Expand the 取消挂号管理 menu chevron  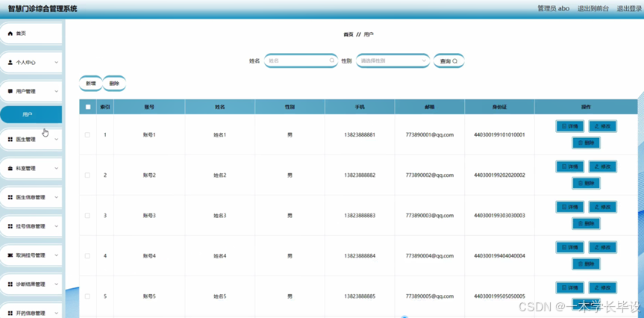pyautogui.click(x=56, y=255)
